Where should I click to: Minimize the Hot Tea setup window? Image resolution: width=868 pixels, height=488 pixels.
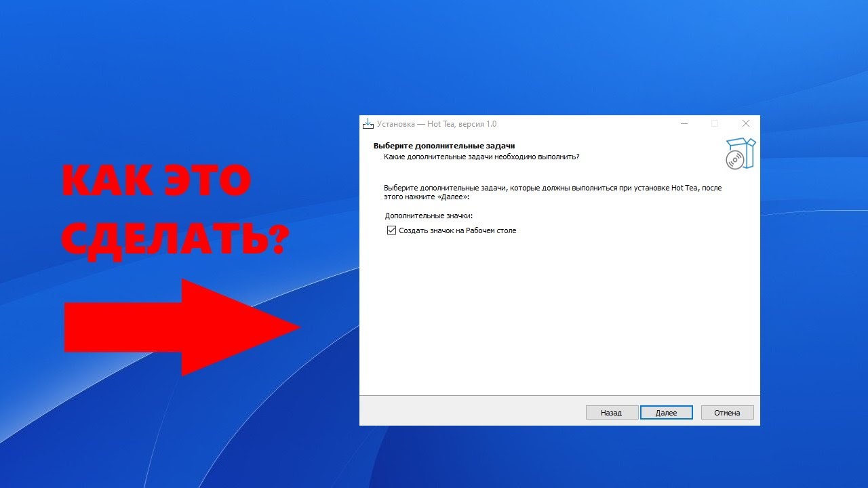coord(684,124)
